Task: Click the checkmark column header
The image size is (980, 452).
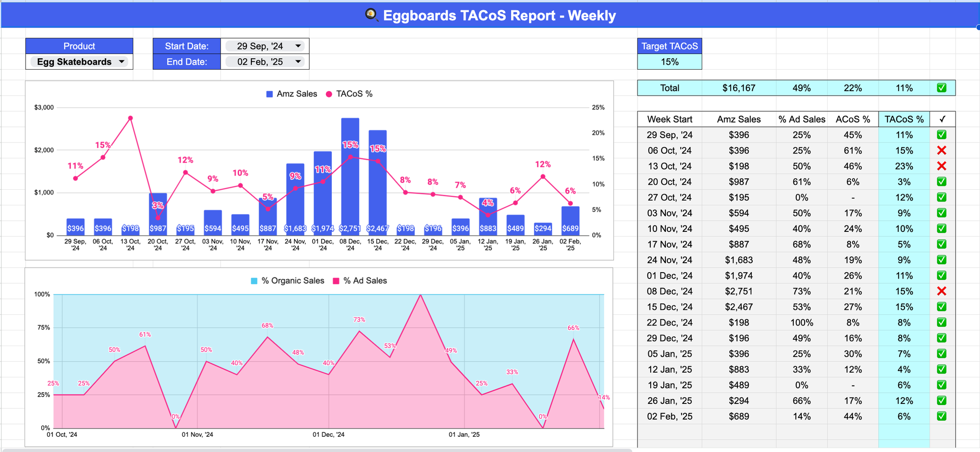Action: (942, 119)
